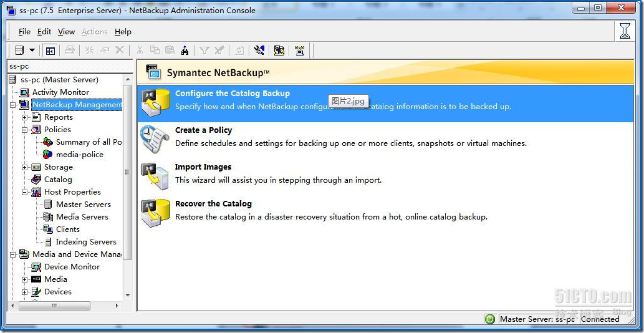The image size is (644, 333).
Task: Click the Master Server: ss-pc status text
Action: point(537,319)
